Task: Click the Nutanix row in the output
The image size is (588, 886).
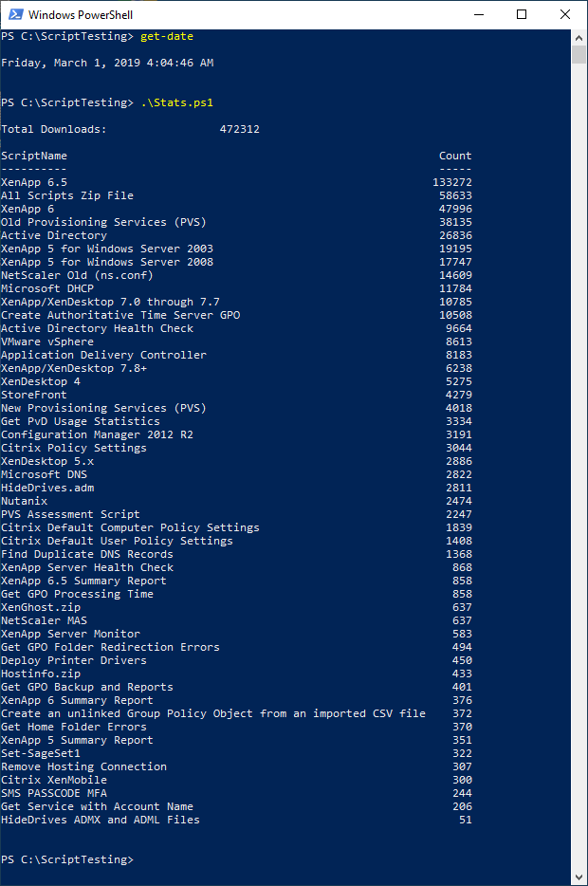Action: click(x=24, y=501)
